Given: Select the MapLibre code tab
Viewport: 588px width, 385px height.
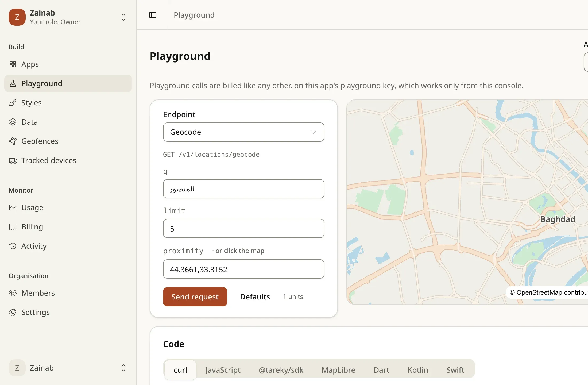Looking at the screenshot, I should pyautogui.click(x=338, y=370).
